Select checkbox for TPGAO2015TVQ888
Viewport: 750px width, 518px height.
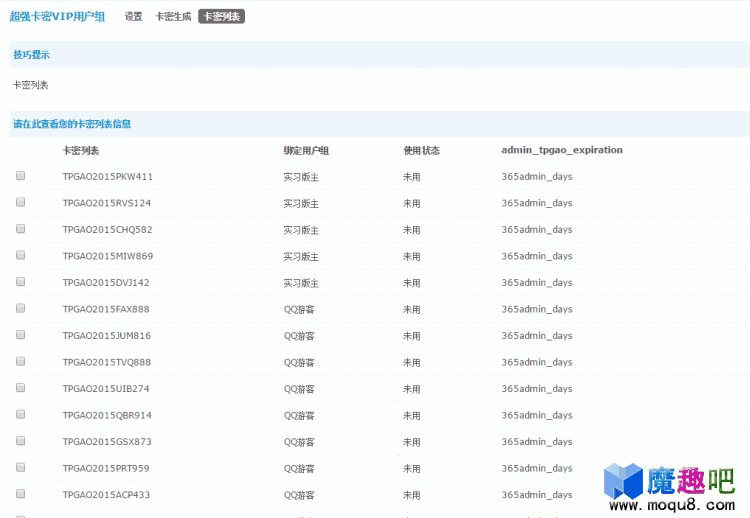(x=21, y=361)
